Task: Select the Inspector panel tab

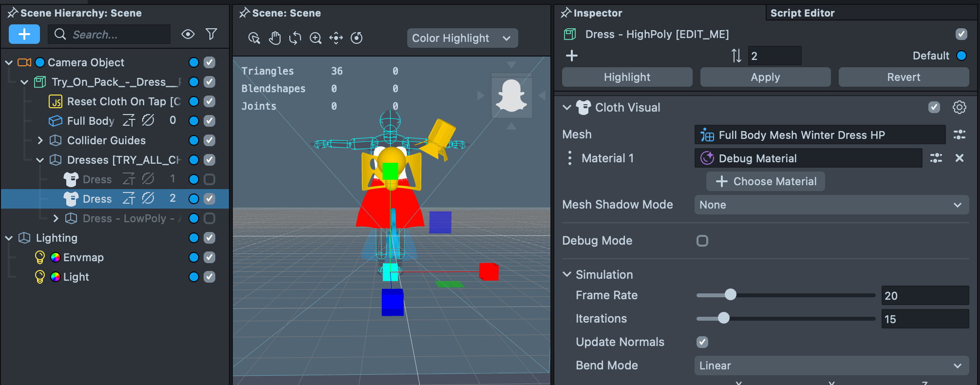Action: (598, 13)
